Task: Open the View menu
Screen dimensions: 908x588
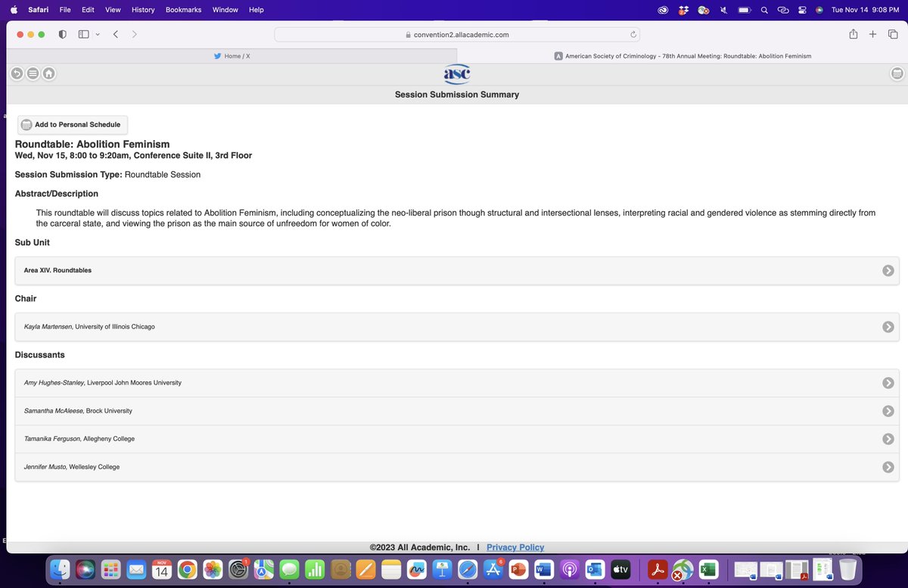Action: [113, 10]
